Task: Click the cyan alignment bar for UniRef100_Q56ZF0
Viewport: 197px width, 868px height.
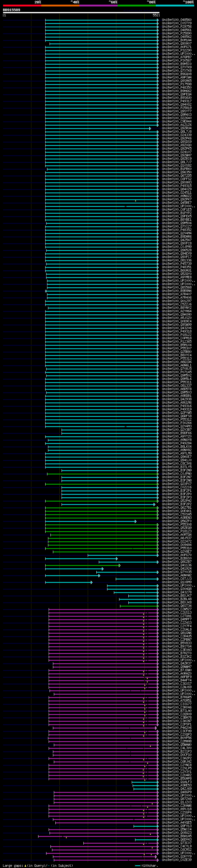Action: [x=91, y=521]
